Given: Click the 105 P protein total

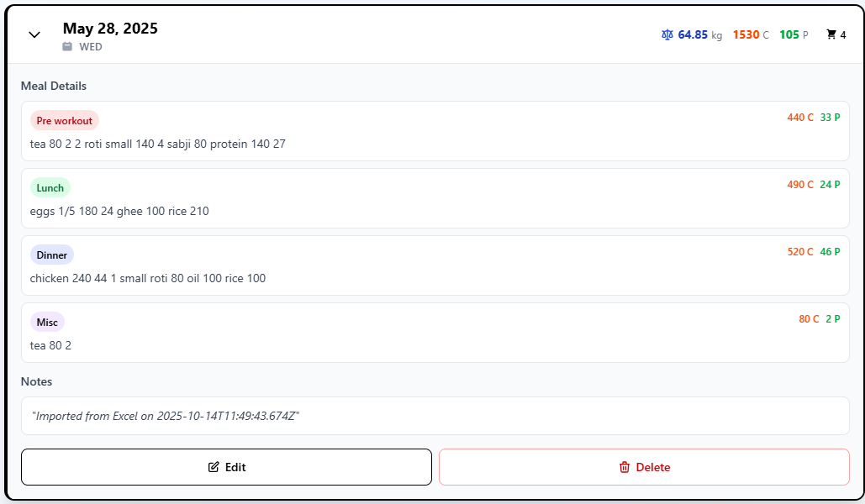Looking at the screenshot, I should coord(793,35).
